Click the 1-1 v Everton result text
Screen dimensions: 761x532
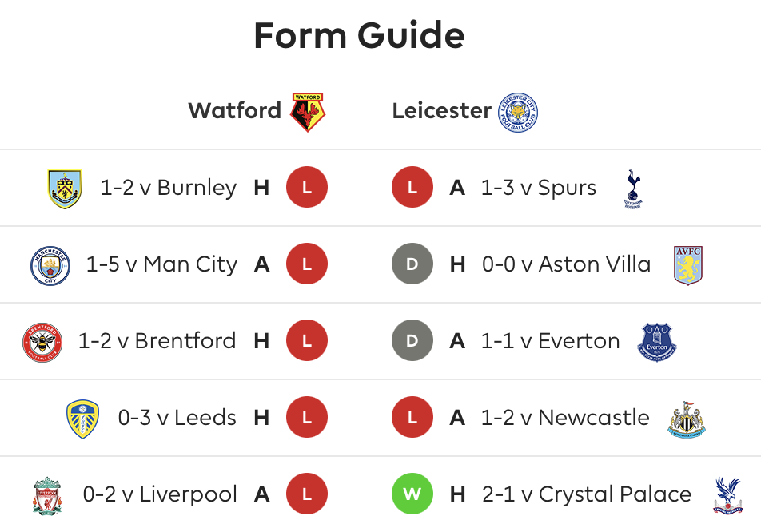(550, 341)
